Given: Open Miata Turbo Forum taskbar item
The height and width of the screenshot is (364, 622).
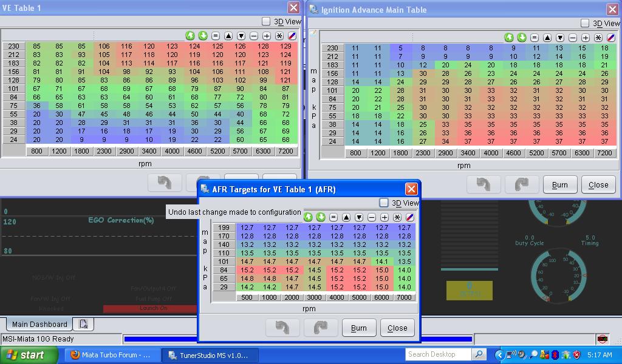Looking at the screenshot, I should pos(111,355).
